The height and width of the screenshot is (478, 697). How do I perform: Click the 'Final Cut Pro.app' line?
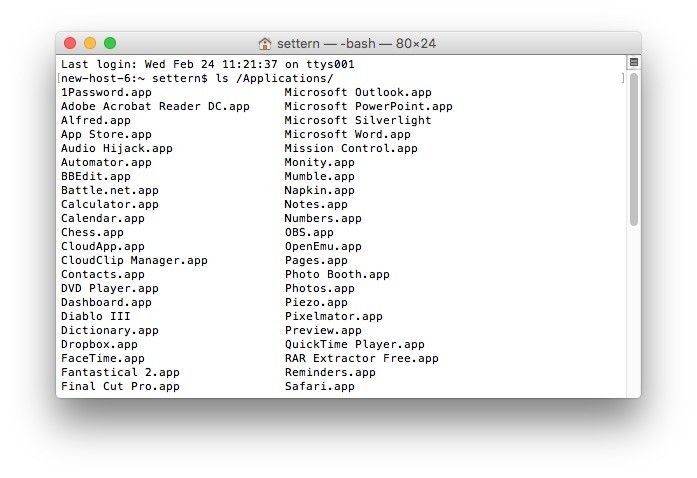point(120,386)
